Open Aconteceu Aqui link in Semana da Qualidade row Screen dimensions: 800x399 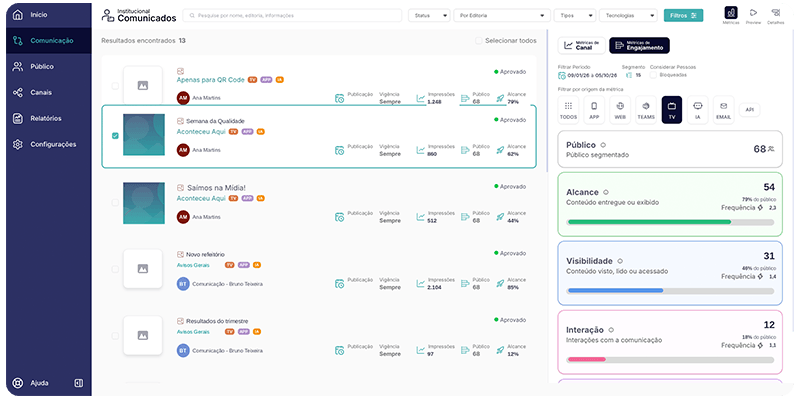tap(201, 132)
